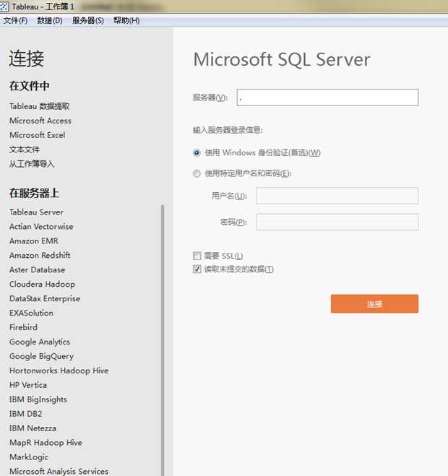Select IBM BigInsights connector
The width and height of the screenshot is (448, 476).
click(38, 399)
